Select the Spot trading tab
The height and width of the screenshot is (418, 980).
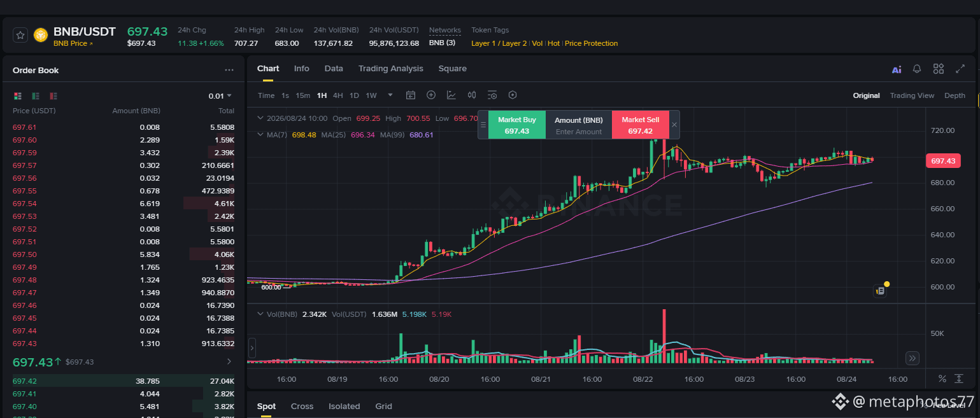pos(267,406)
